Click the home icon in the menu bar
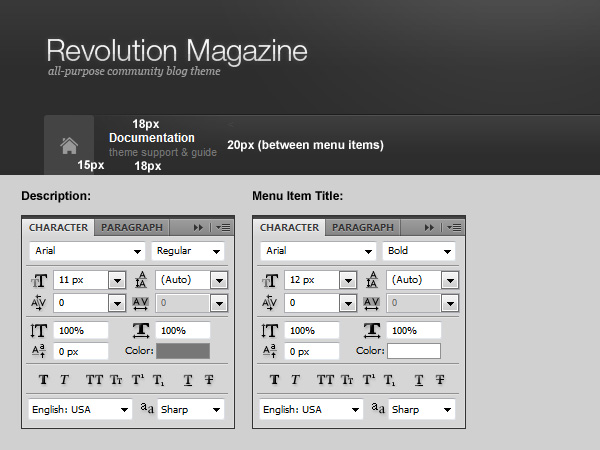Screen dimensions: 600x450 coord(69,146)
